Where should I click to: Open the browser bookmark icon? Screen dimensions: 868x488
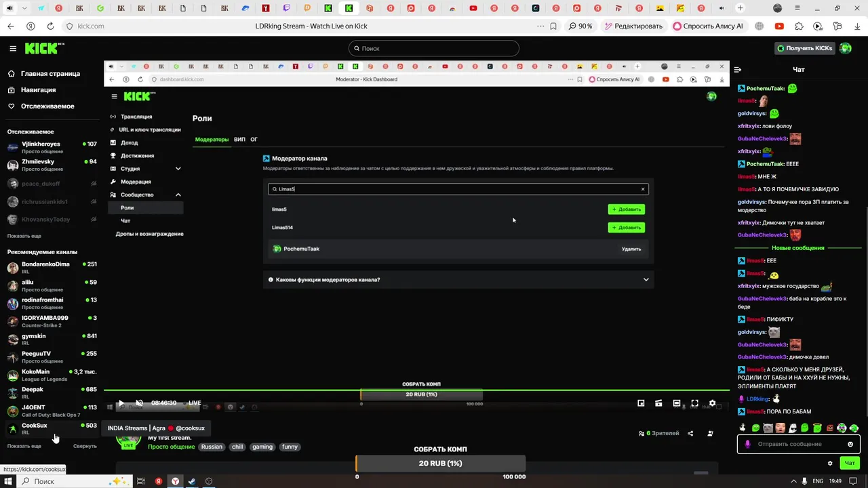click(553, 26)
